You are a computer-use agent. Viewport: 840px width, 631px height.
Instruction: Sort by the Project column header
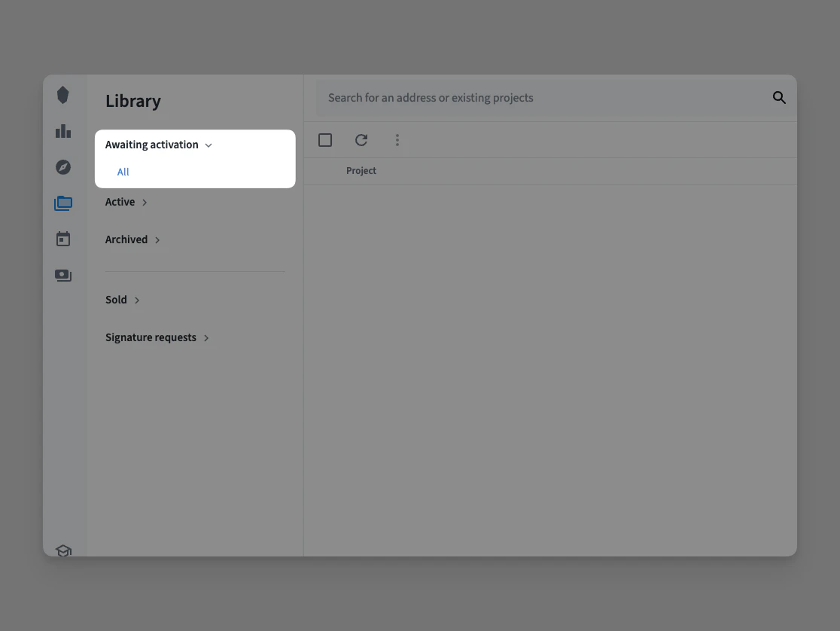(361, 170)
